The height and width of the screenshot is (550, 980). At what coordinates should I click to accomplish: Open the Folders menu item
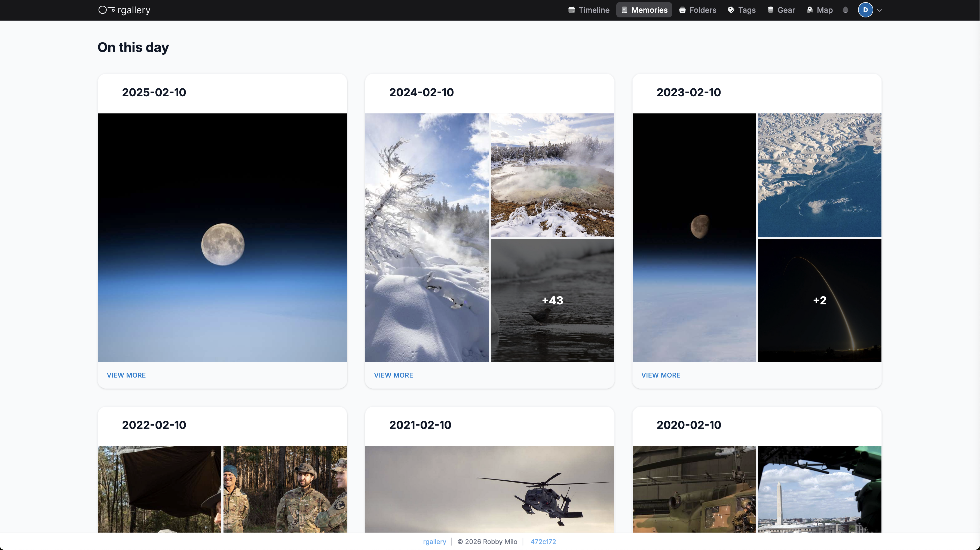point(702,10)
